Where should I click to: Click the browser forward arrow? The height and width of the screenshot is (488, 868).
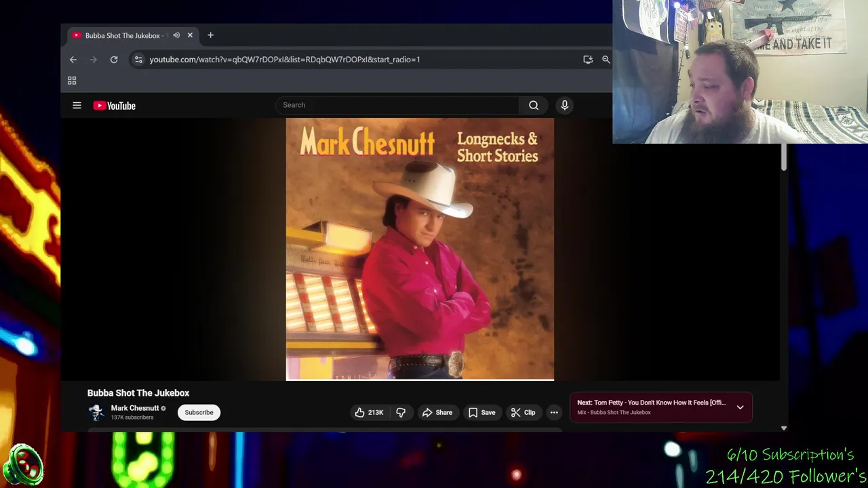(94, 60)
